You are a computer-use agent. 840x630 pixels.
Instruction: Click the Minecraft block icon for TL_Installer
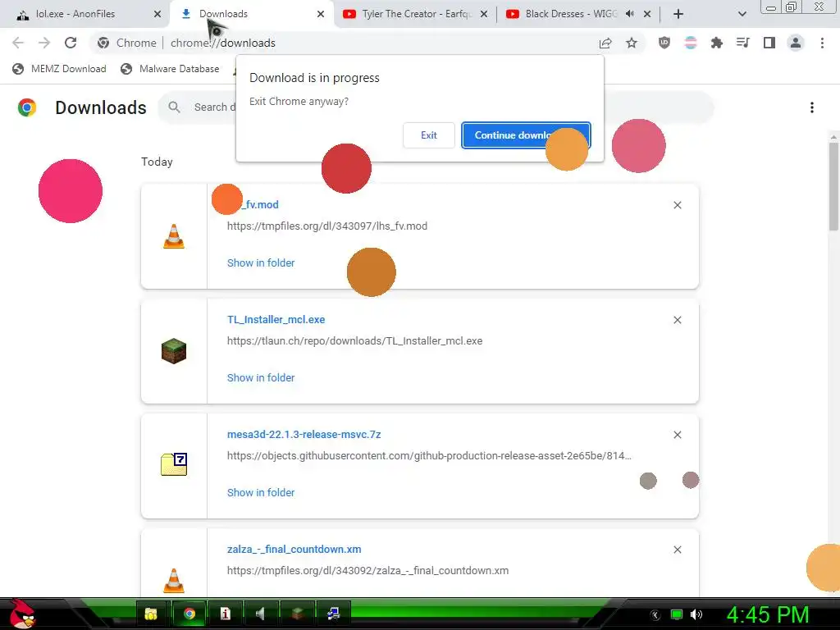click(174, 351)
